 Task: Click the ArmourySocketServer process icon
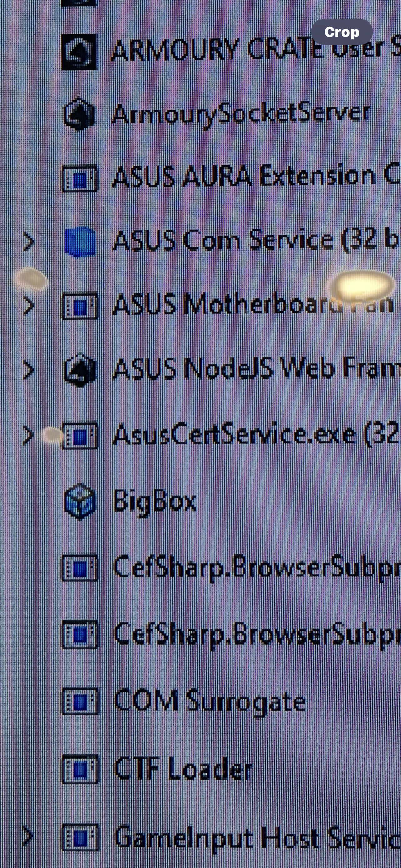pos(79,114)
